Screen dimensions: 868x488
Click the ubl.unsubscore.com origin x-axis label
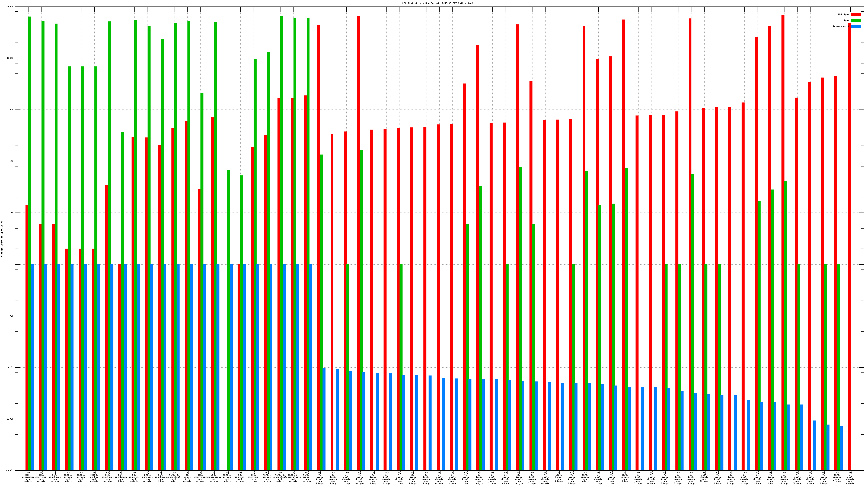(214, 477)
